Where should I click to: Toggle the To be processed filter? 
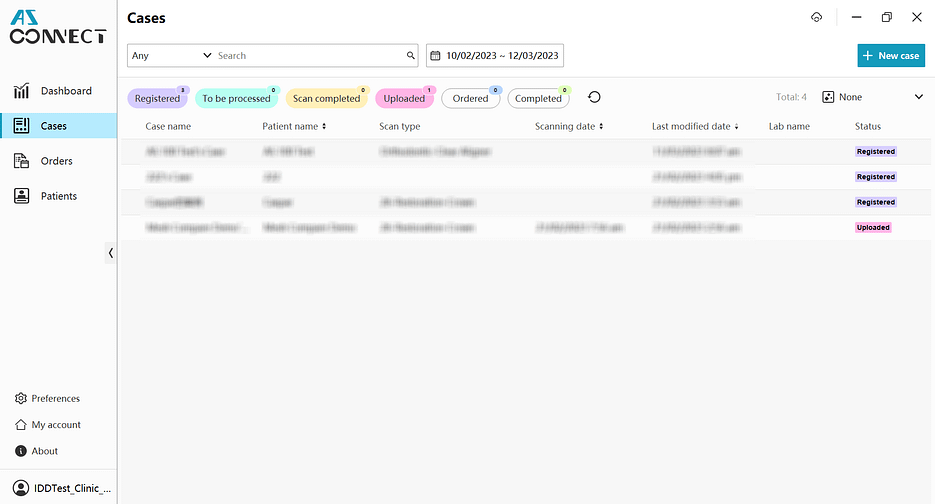tap(236, 99)
